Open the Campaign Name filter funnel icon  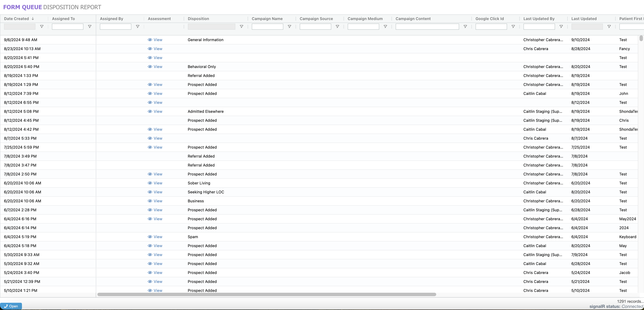click(x=289, y=26)
